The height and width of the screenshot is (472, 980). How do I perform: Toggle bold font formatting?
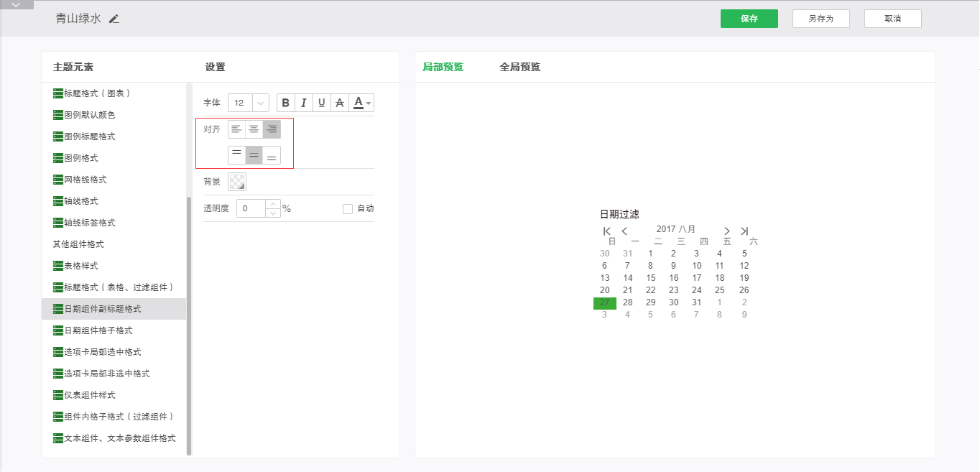(x=286, y=103)
